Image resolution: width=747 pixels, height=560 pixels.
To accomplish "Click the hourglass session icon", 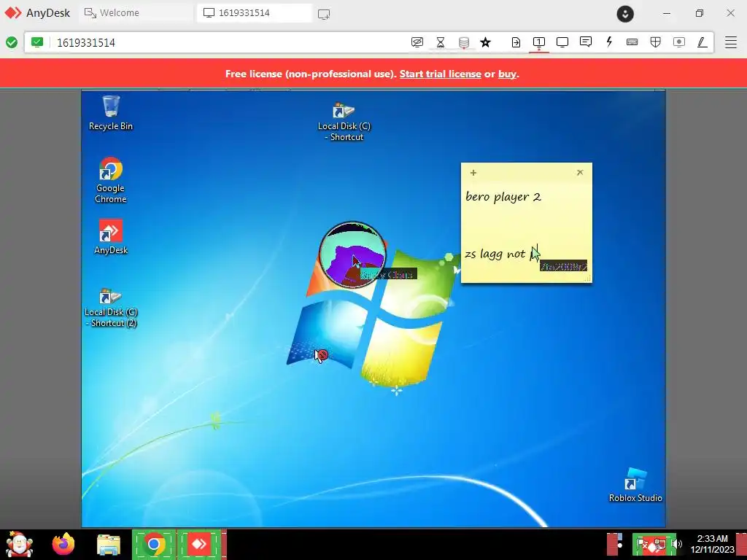I will (x=441, y=42).
